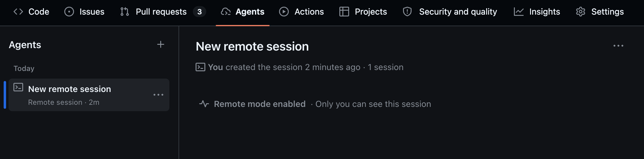Screen dimensions: 644x159
Task: Click the Actions play icon
Action: tap(284, 12)
